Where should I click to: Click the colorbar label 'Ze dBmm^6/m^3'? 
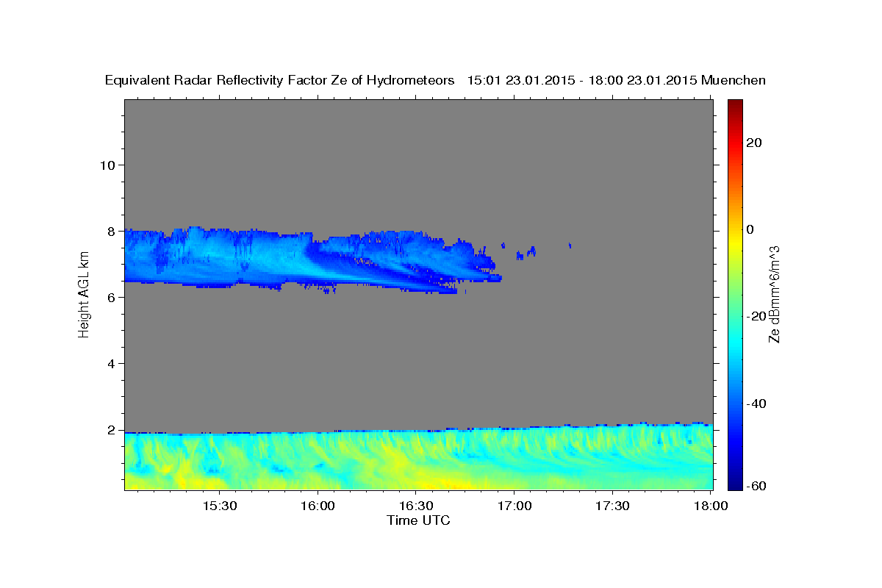pyautogui.click(x=773, y=295)
